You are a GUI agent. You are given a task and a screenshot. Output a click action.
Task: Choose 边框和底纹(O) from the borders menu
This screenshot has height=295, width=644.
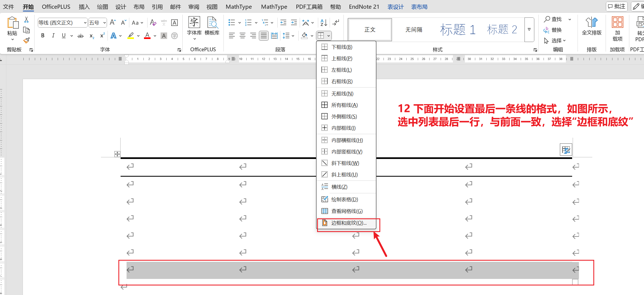pos(349,223)
